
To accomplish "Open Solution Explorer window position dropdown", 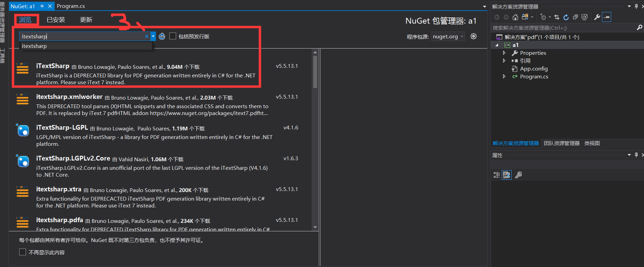I will click(629, 6).
